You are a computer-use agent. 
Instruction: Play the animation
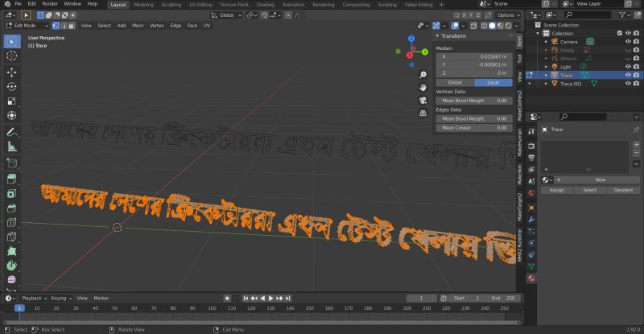pyautogui.click(x=271, y=299)
